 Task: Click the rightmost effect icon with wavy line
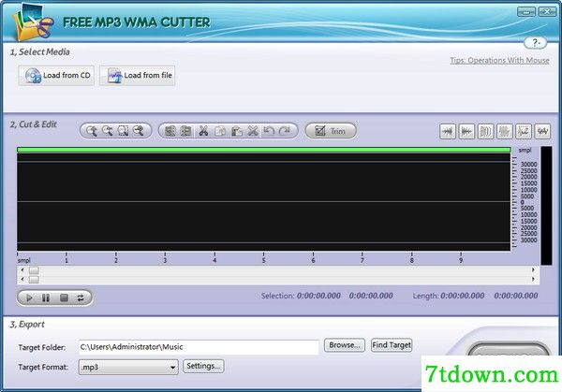542,131
